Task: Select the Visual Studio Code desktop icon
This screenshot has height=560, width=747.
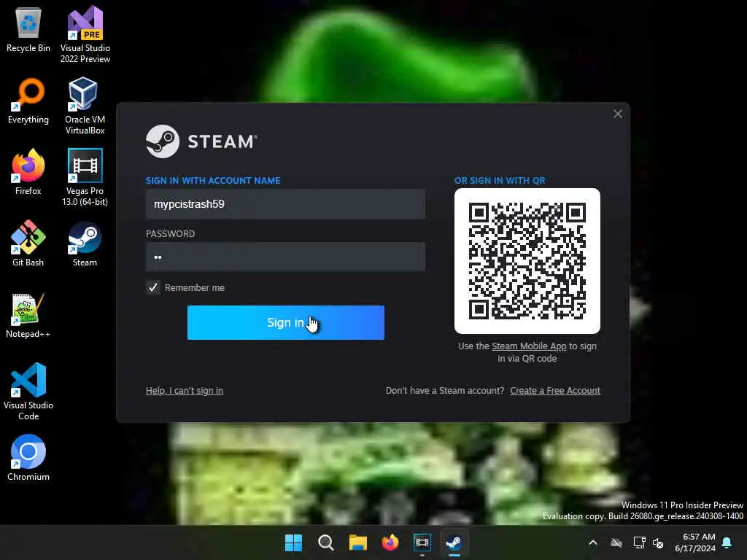Action: pos(28,392)
